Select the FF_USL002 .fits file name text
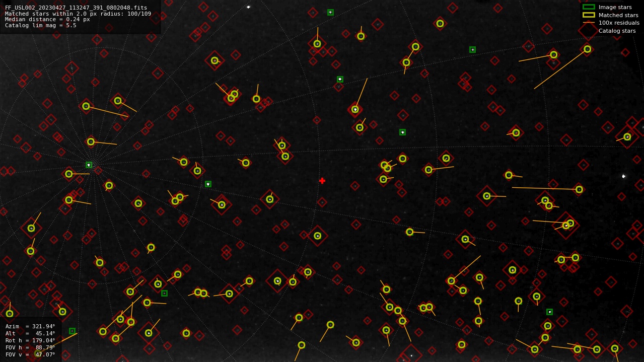Image resolution: width=644 pixels, height=362 pixels. [76, 8]
